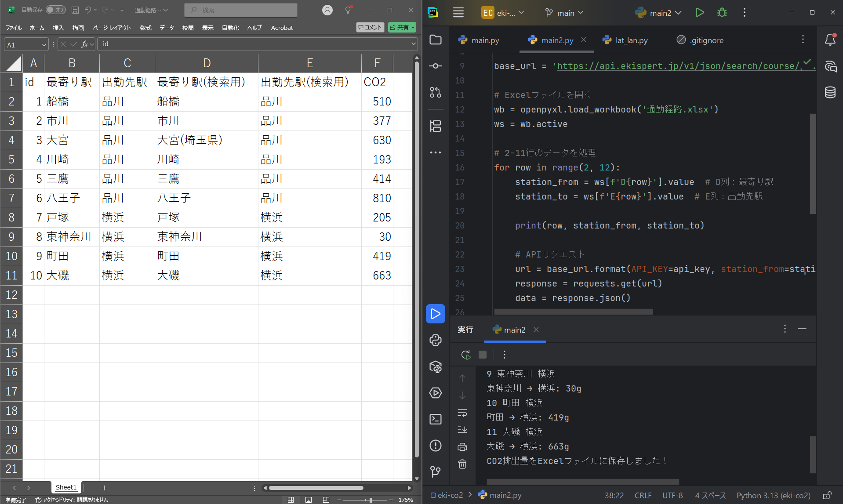Open the Excel データ menu tab
This screenshot has height=504, width=843.
coord(167,28)
